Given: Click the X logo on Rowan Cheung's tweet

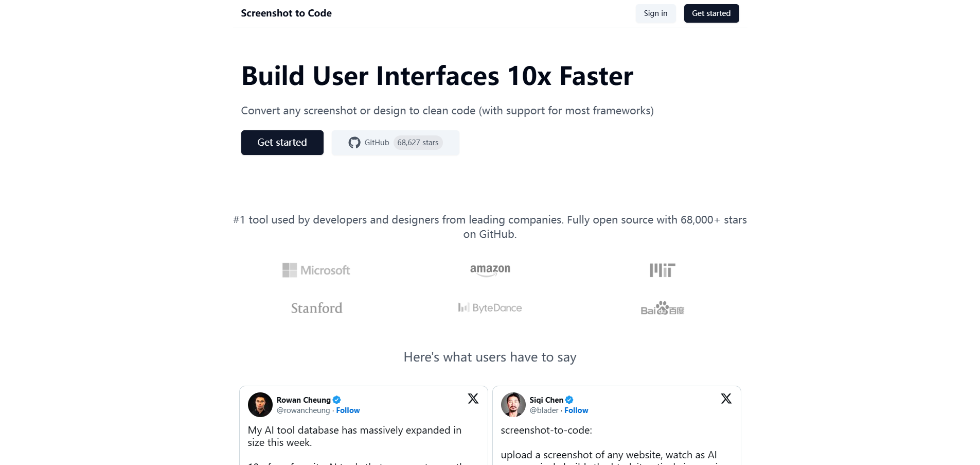Looking at the screenshot, I should (x=473, y=398).
